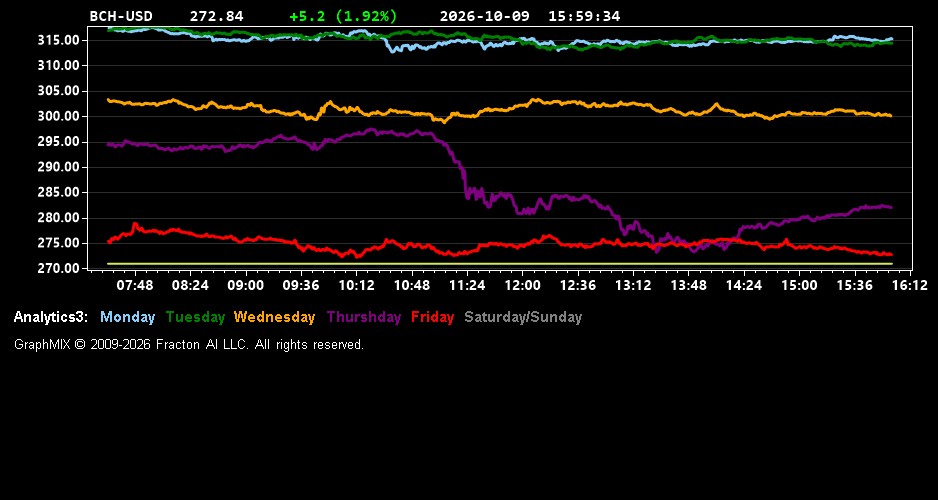This screenshot has height=500, width=938.
Task: Click the 295.00 y-axis label
Action: [x=59, y=142]
